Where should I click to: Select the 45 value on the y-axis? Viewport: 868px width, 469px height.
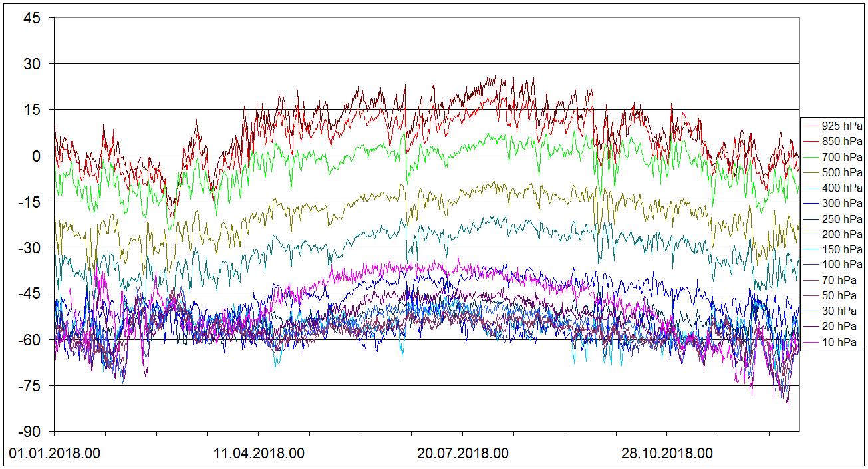pyautogui.click(x=33, y=18)
